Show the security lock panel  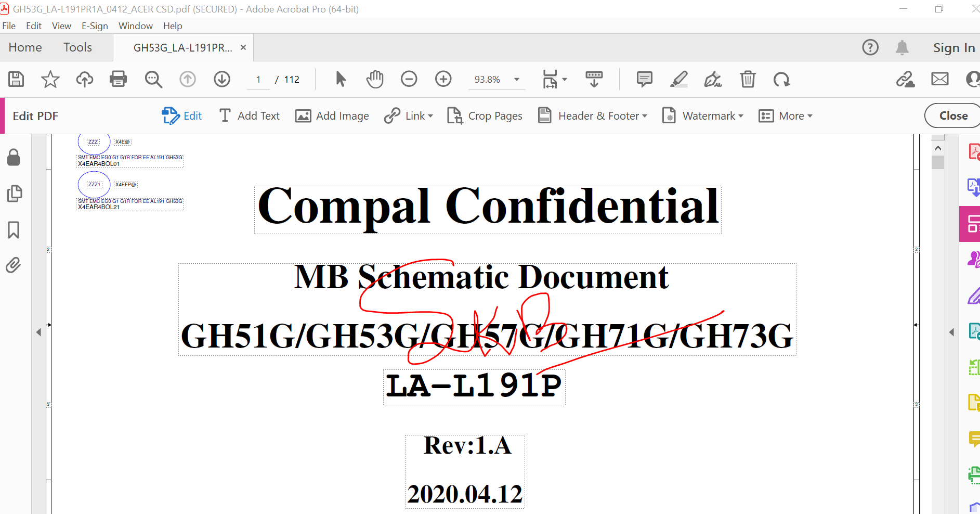[14, 157]
